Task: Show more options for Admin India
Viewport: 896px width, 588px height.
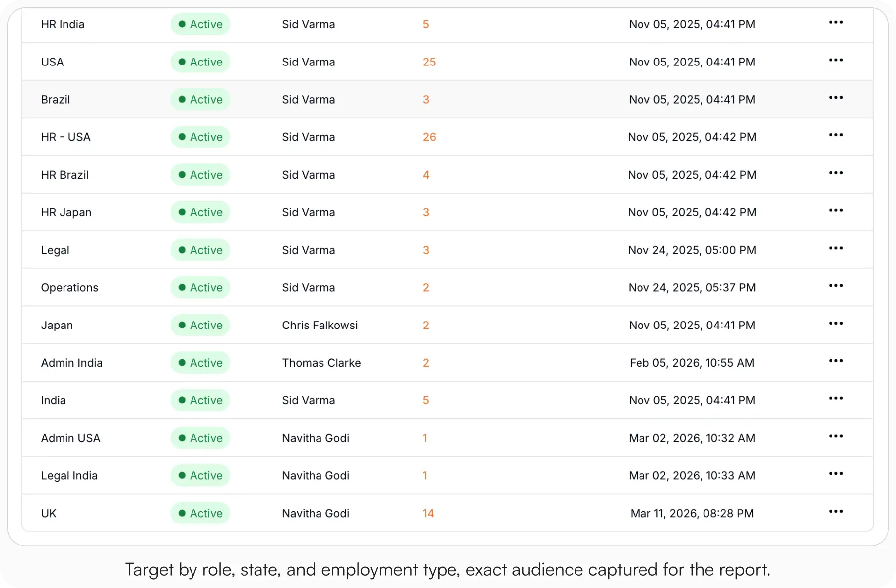Action: 835,361
